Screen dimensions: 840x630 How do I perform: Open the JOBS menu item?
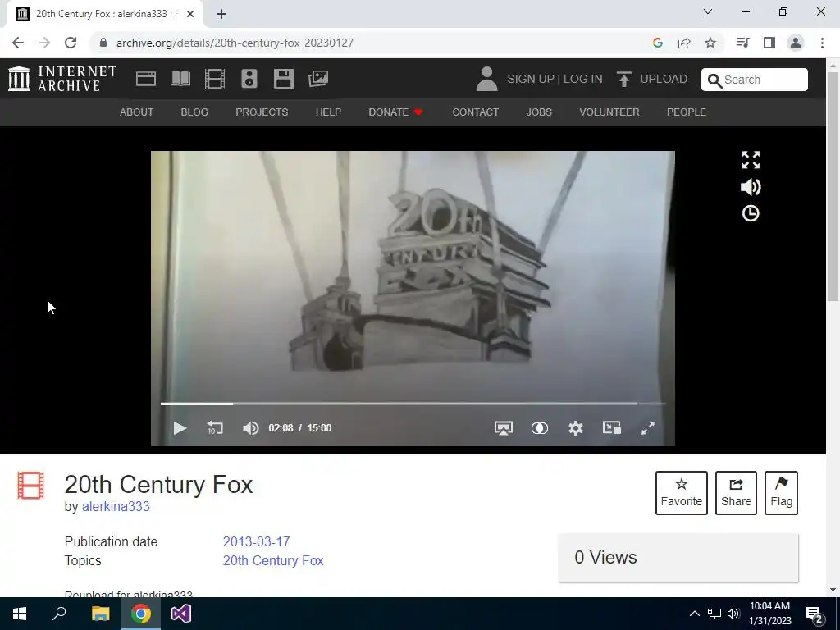point(539,112)
